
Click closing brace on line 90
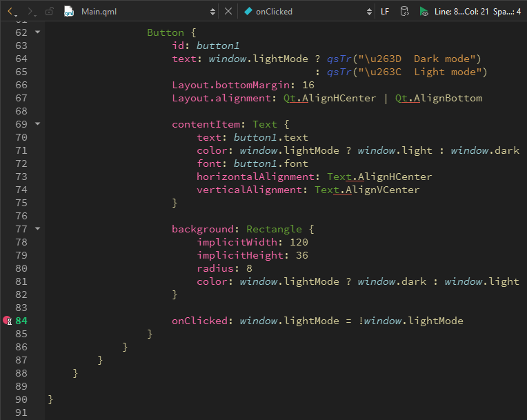50,399
